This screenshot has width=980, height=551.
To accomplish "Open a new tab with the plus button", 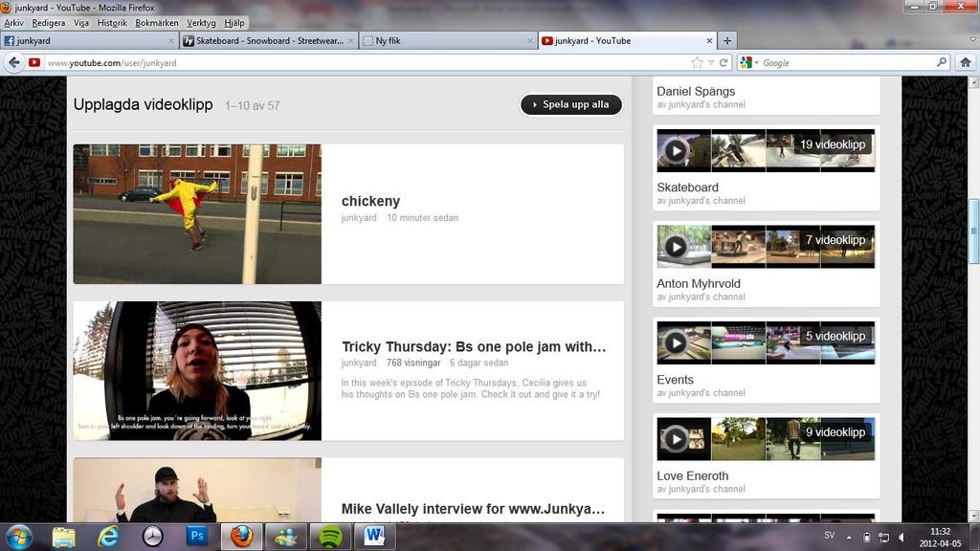I will click(727, 40).
